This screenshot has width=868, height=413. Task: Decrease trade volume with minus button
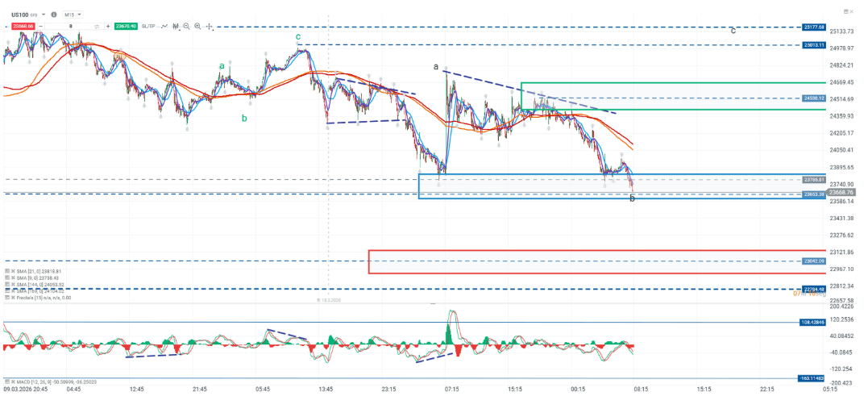[x=40, y=27]
